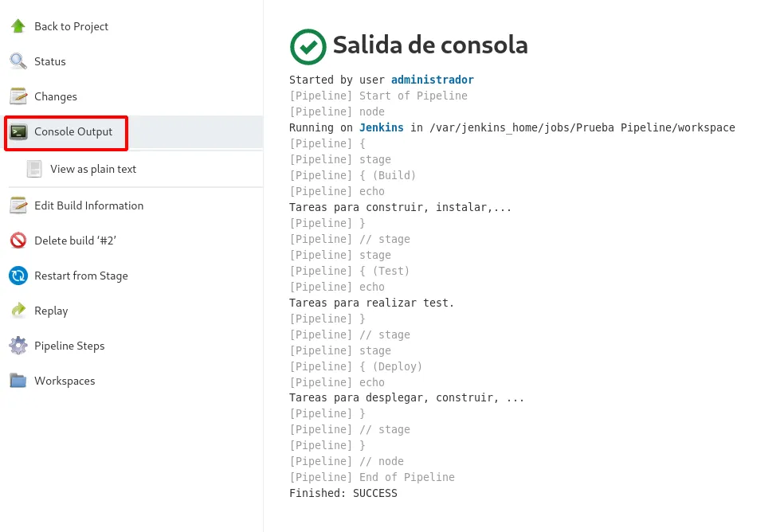This screenshot has width=784, height=532.
Task: Click the blue Restart from Stage icon
Action: coord(18,276)
